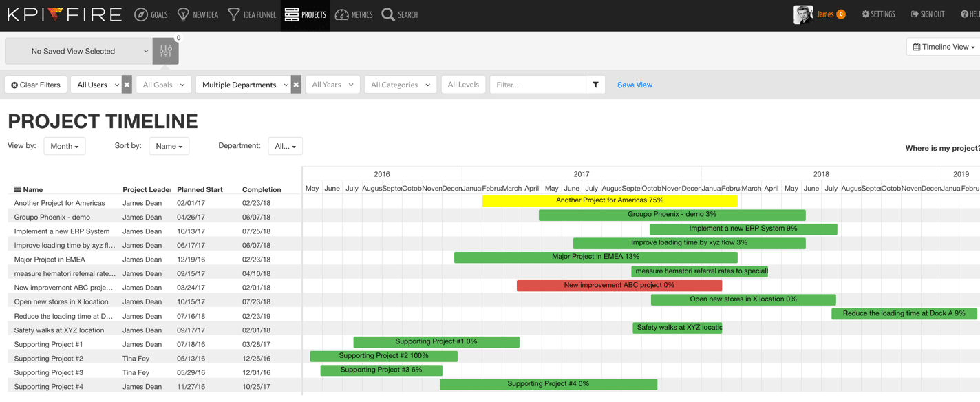This screenshot has height=402, width=980.
Task: Open the Metrics gauge icon
Action: pos(342,14)
